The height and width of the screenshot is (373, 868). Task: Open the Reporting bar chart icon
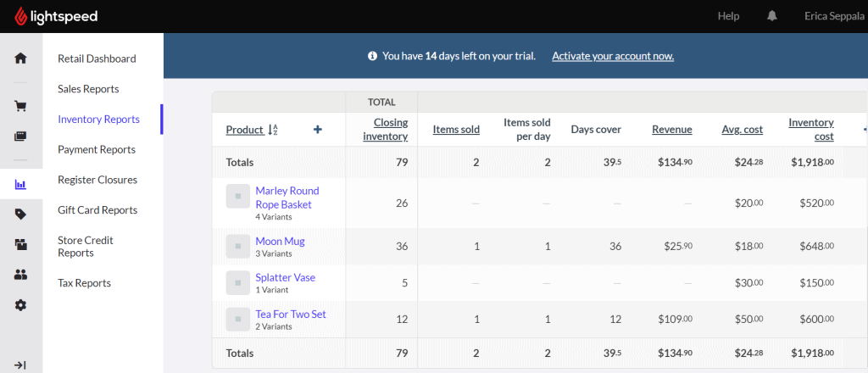tap(20, 184)
